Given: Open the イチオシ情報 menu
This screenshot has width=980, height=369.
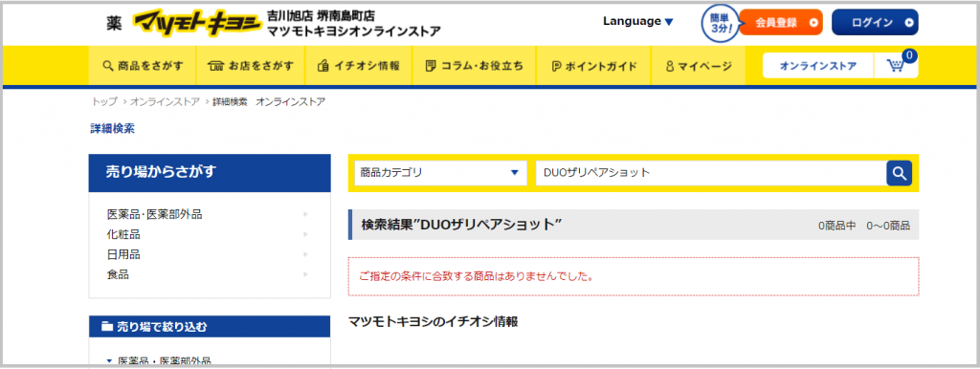Looking at the screenshot, I should [x=359, y=66].
